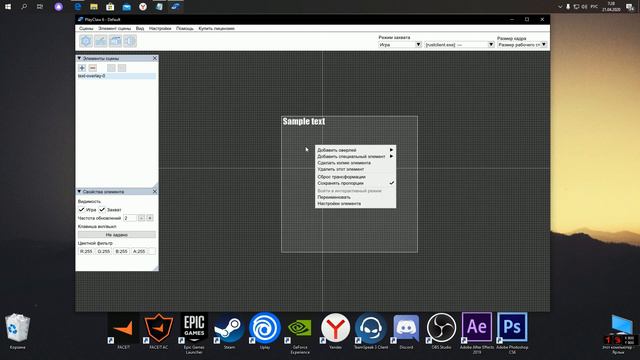This screenshot has width=640, height=360.
Task: Click the Windows Start button
Action: [x=8, y=7]
